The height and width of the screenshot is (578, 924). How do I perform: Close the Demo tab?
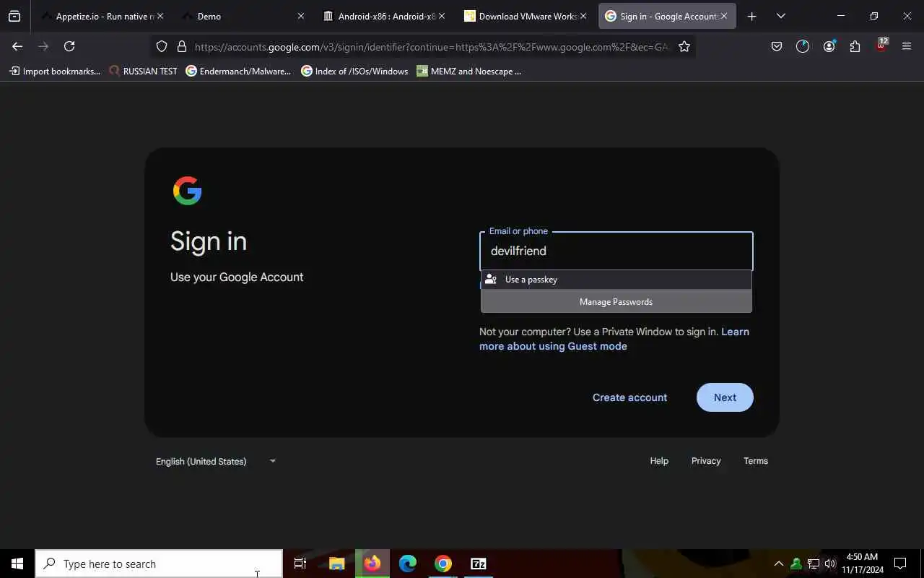click(301, 16)
